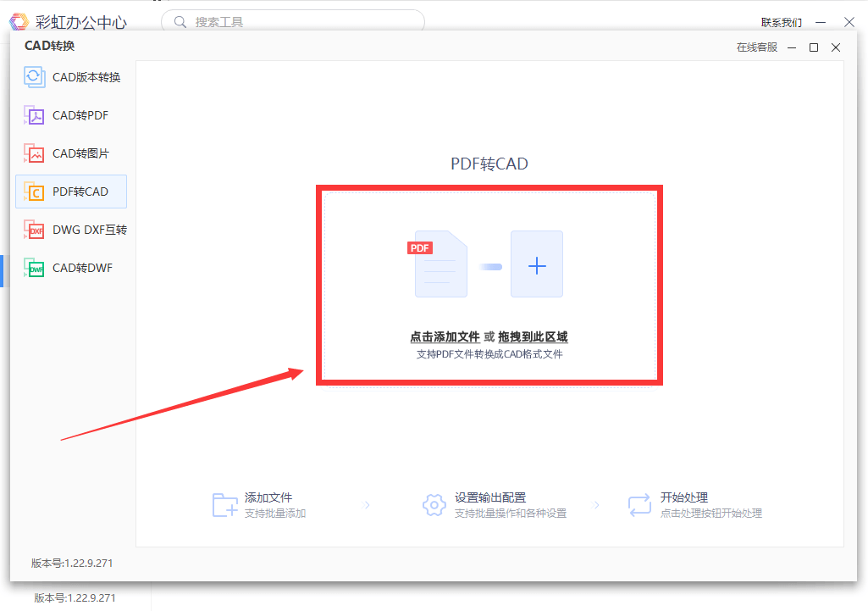
Task: Click 联系我们 in the title bar
Action: coord(781,23)
